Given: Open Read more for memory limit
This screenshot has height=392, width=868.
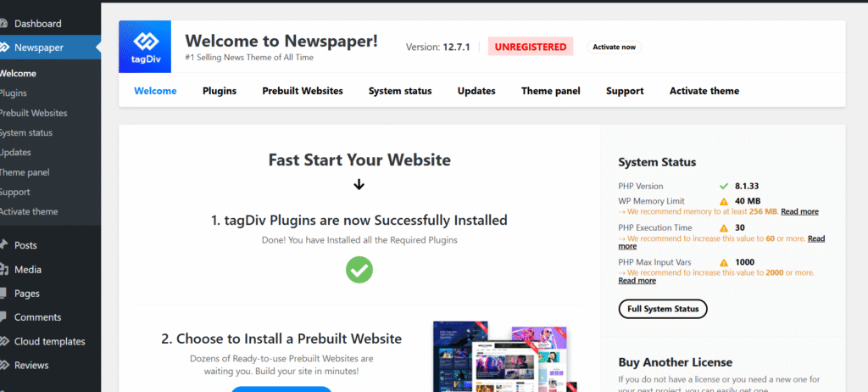Looking at the screenshot, I should [x=799, y=212].
